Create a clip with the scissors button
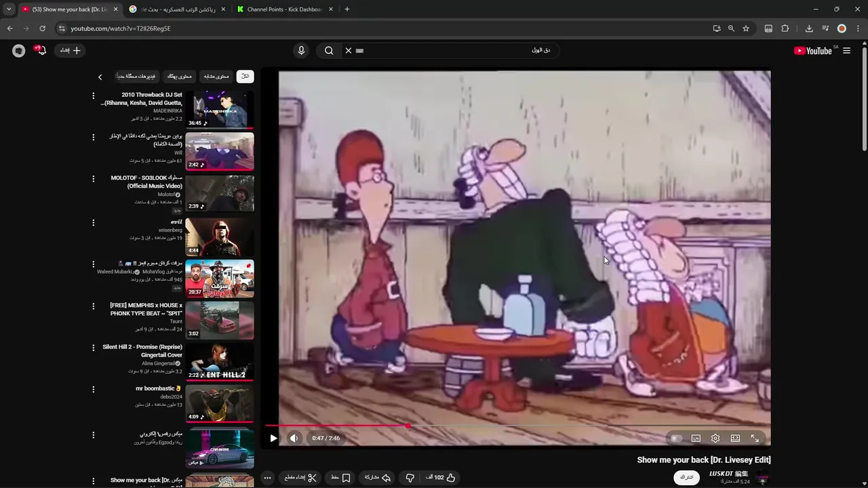Image resolution: width=868 pixels, height=488 pixels. click(301, 478)
